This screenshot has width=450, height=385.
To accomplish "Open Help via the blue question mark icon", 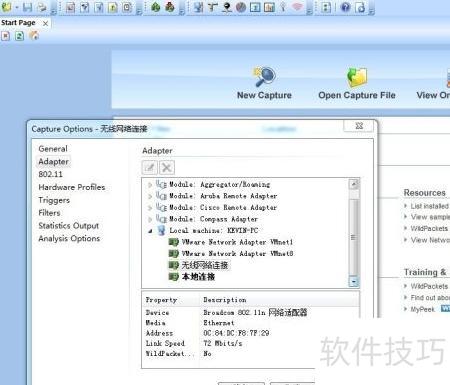I will click(x=346, y=7).
